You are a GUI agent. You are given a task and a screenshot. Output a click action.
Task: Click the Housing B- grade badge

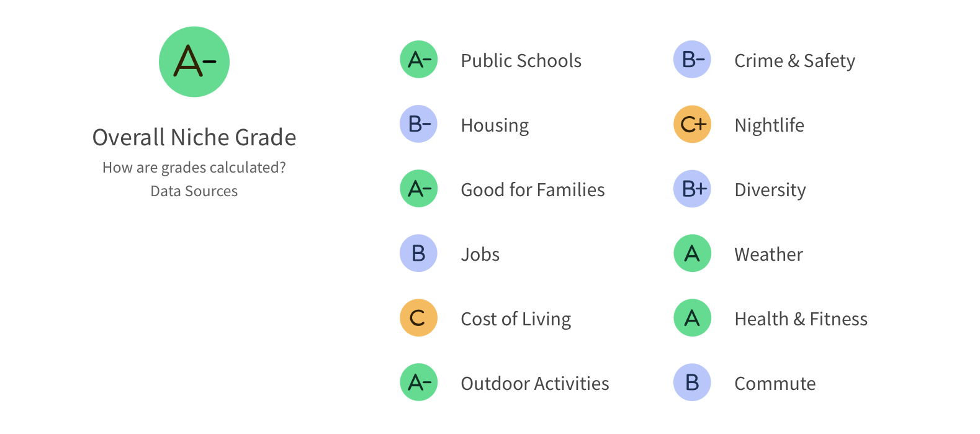[x=419, y=124]
